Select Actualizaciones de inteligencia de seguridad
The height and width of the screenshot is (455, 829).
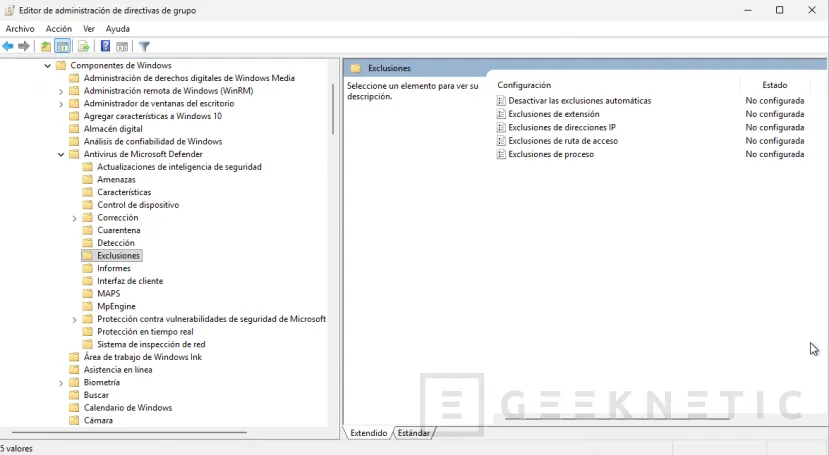click(179, 167)
